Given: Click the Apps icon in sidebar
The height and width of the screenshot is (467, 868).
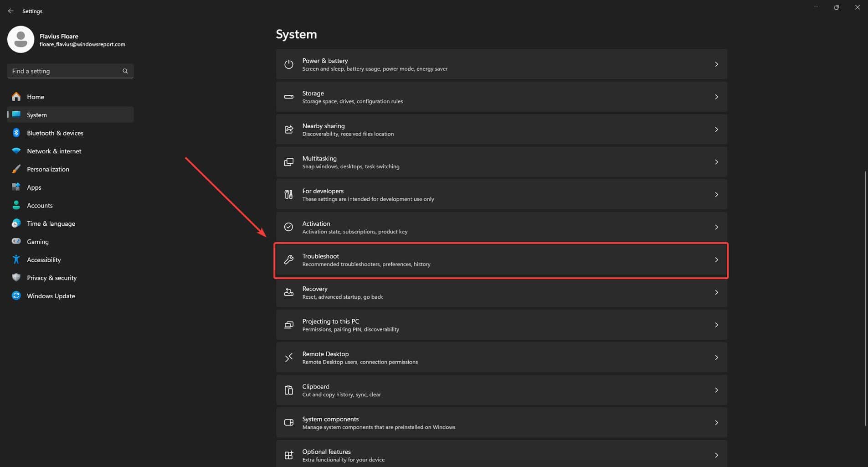Looking at the screenshot, I should click(x=16, y=187).
